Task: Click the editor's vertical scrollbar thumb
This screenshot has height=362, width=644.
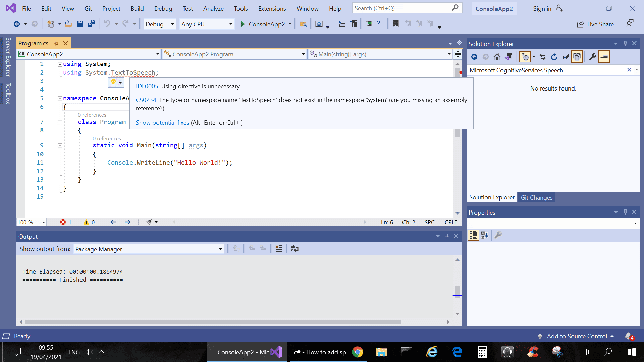Action: [457, 133]
